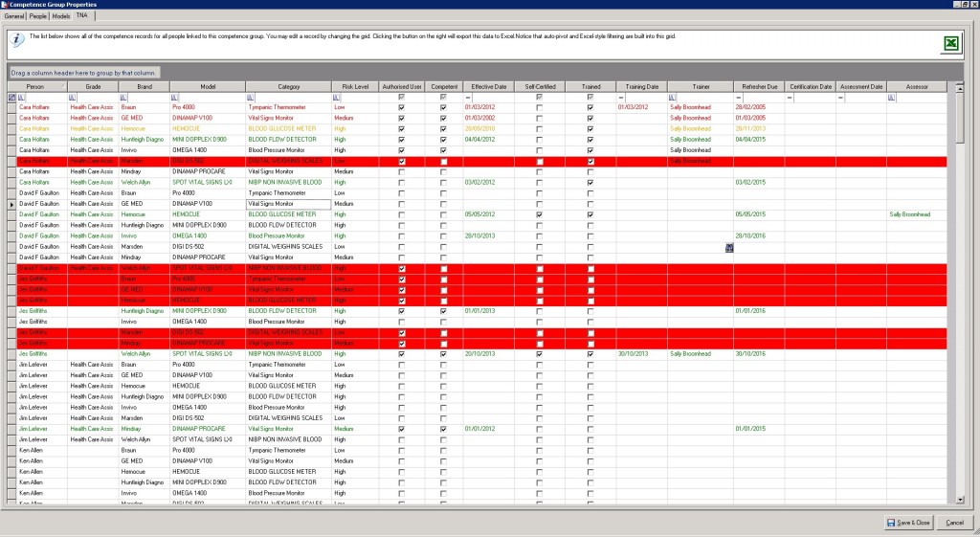Click the Trained column header
980x537 pixels.
click(590, 87)
